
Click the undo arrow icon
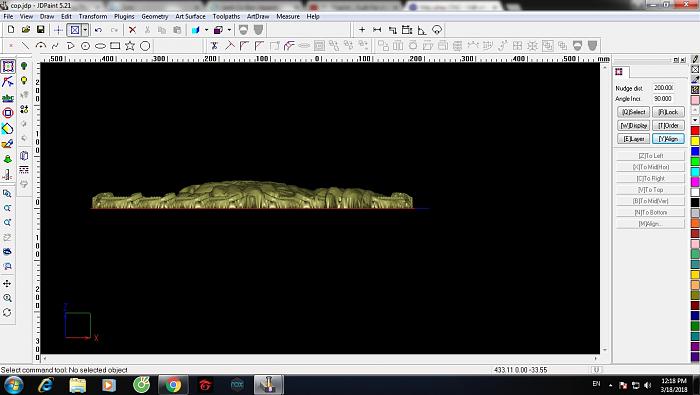[x=98, y=30]
